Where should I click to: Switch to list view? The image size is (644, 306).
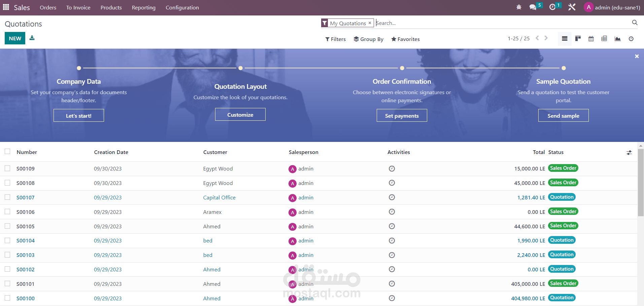(x=565, y=39)
